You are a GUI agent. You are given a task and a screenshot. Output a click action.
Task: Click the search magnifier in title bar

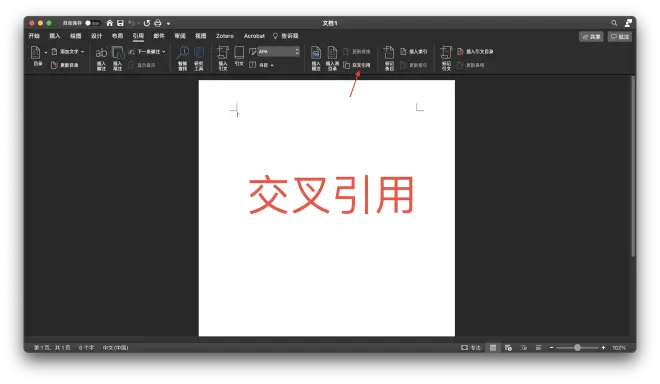(x=615, y=23)
